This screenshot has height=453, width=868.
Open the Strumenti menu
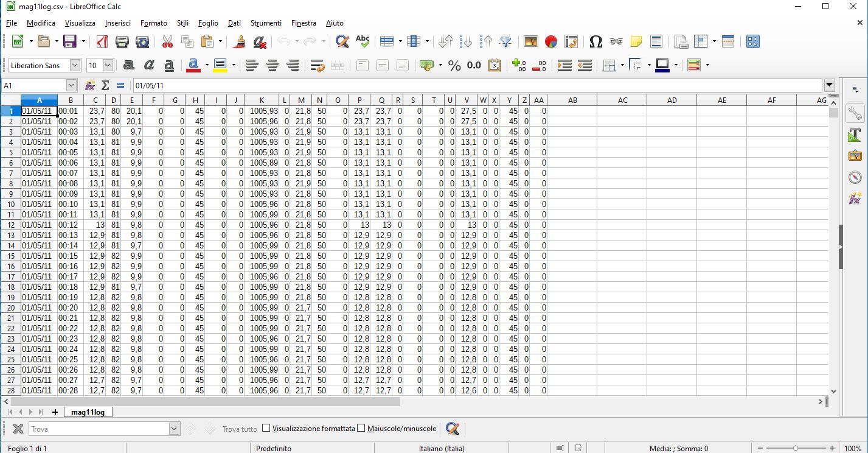click(266, 23)
